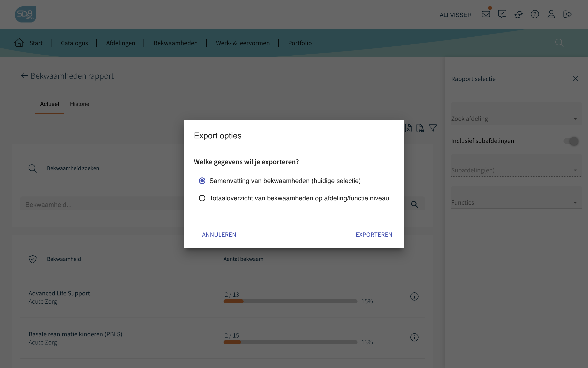Click the Export opties dialog title
Image resolution: width=588 pixels, height=368 pixels.
point(217,136)
